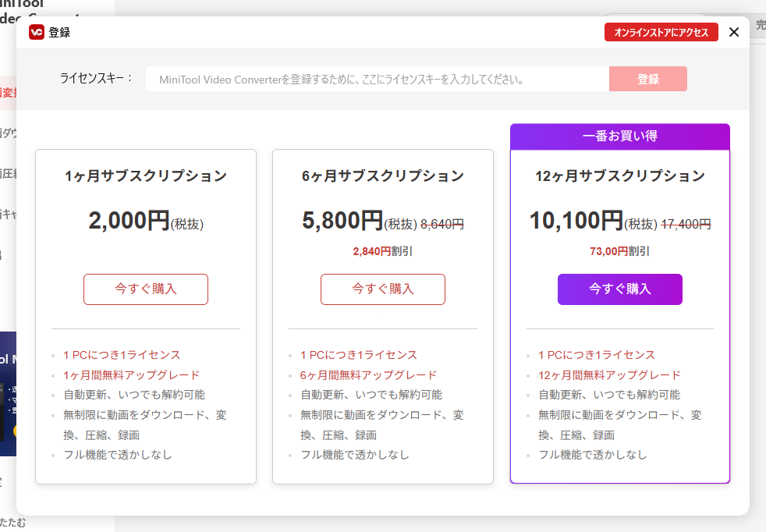Click the 一番お買い得 banner
766x532 pixels.
coord(620,137)
